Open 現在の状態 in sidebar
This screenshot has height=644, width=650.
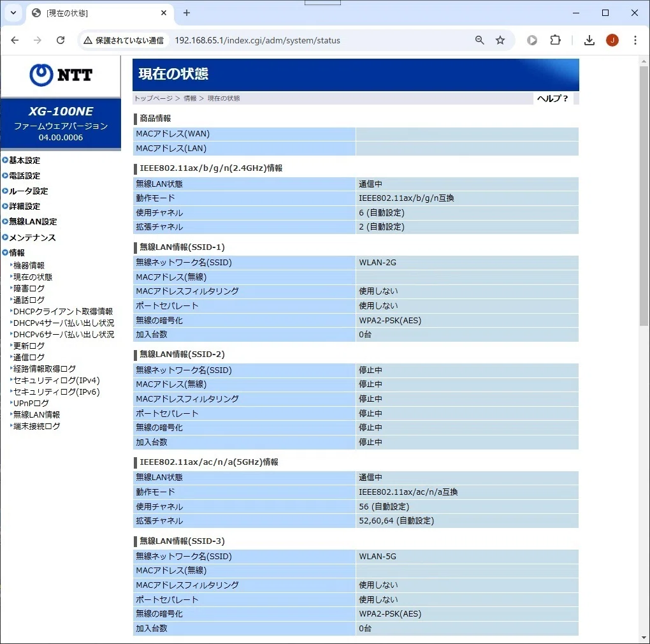[32, 277]
